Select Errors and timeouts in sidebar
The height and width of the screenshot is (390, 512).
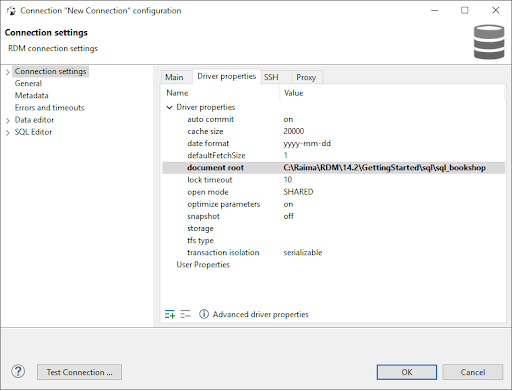pyautogui.click(x=49, y=108)
